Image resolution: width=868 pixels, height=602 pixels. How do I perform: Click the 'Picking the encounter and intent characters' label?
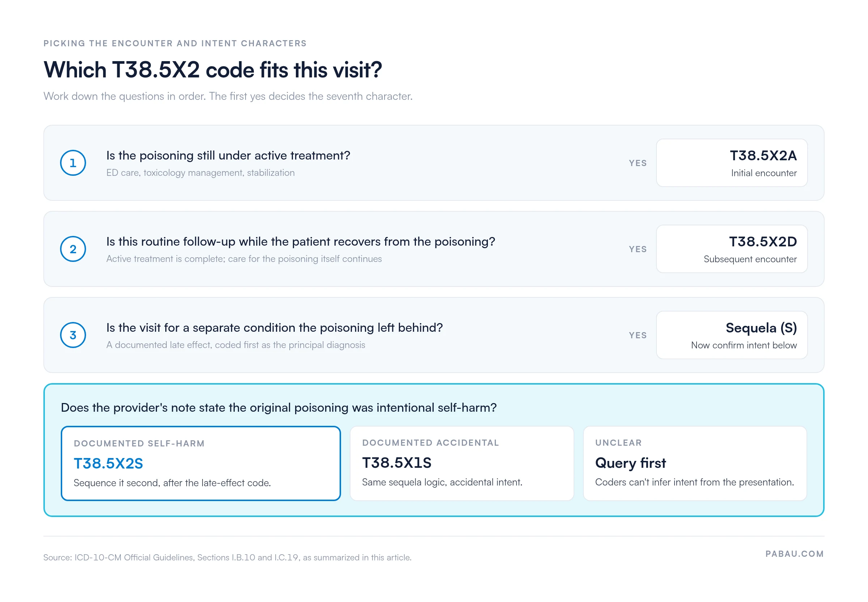click(175, 43)
